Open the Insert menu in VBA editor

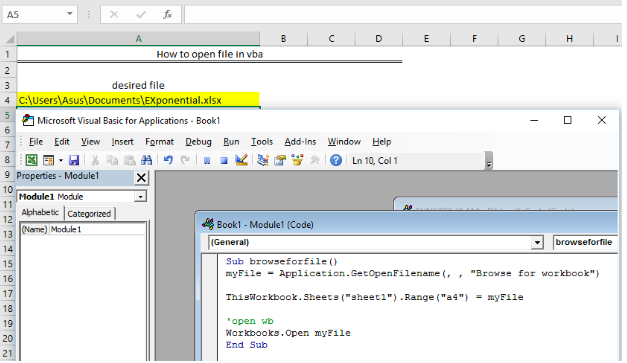tap(122, 142)
